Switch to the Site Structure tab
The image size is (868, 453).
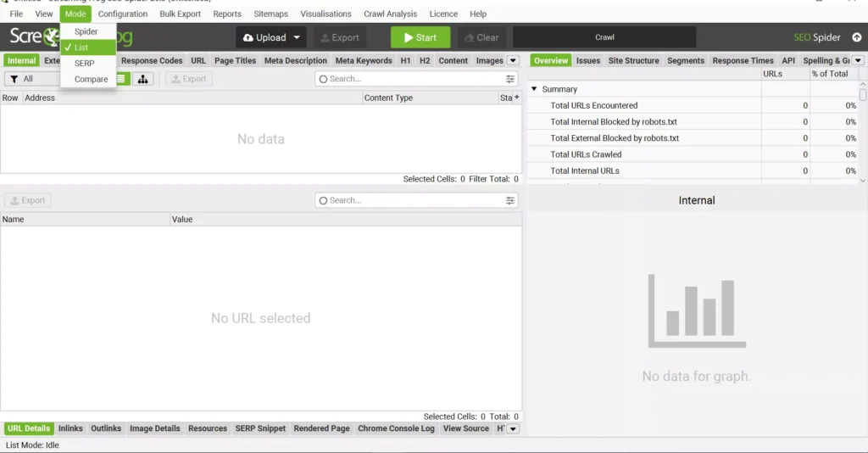coord(633,60)
